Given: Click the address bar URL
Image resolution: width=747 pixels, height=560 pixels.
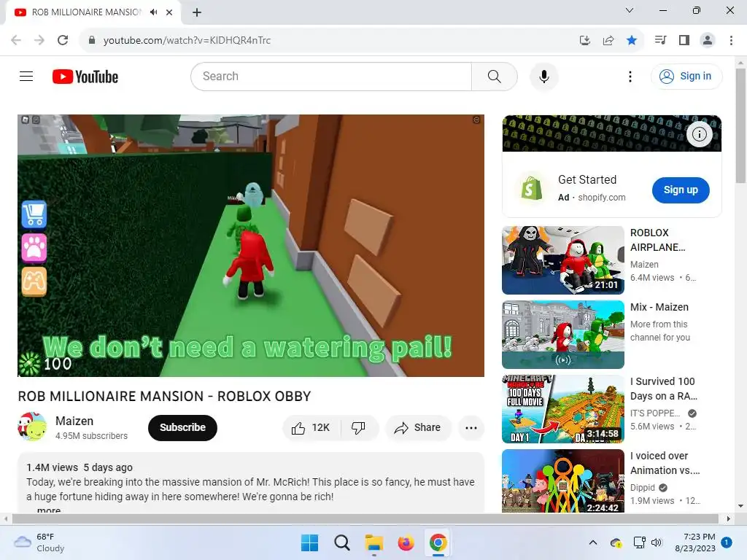Looking at the screenshot, I should point(187,41).
